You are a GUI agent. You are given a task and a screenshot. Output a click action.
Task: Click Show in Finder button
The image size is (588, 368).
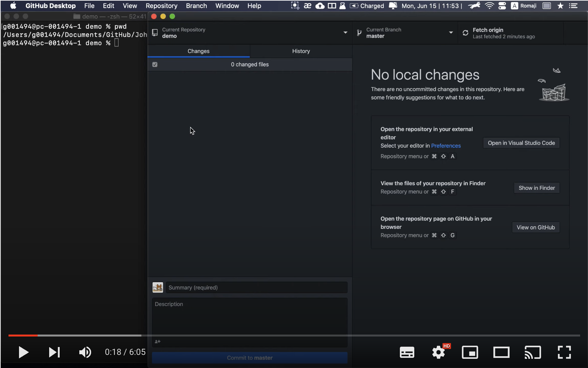pyautogui.click(x=537, y=188)
